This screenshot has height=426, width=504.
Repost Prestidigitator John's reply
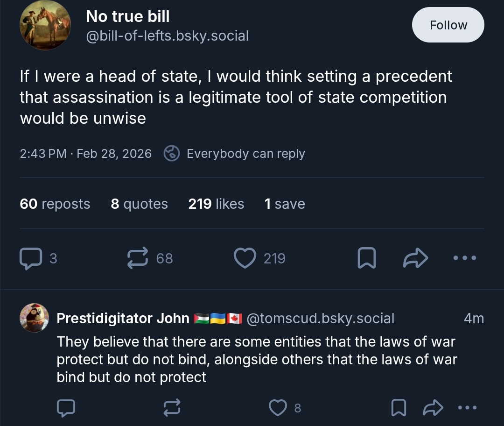tap(172, 408)
